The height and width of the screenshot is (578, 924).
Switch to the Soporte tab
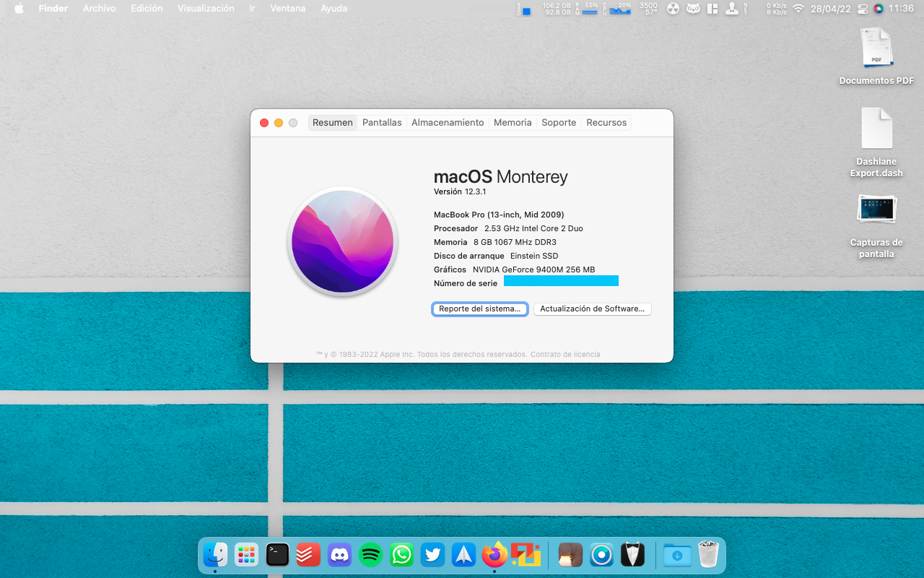click(x=559, y=123)
